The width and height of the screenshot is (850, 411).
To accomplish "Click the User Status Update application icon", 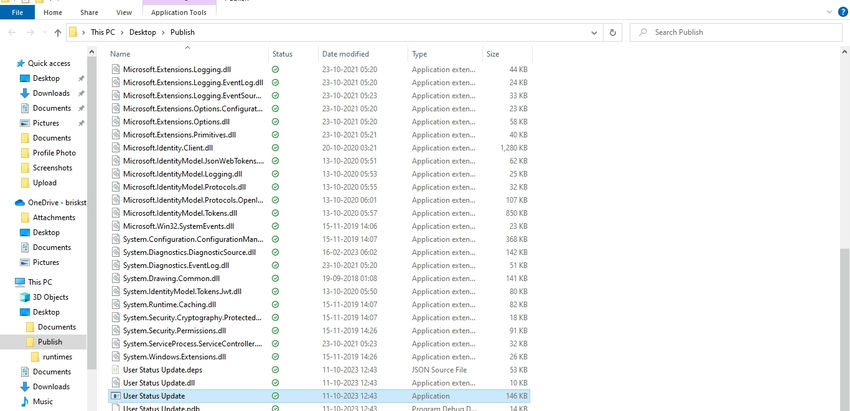I will [x=115, y=396].
